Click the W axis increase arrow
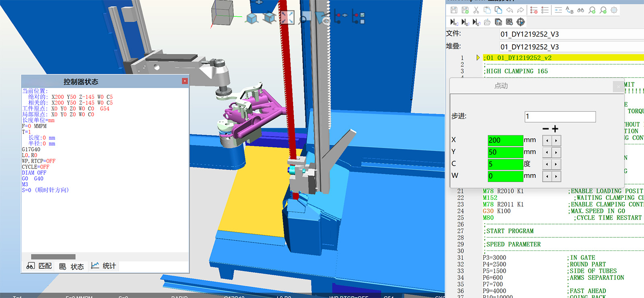This screenshot has width=644, height=298. (x=556, y=177)
